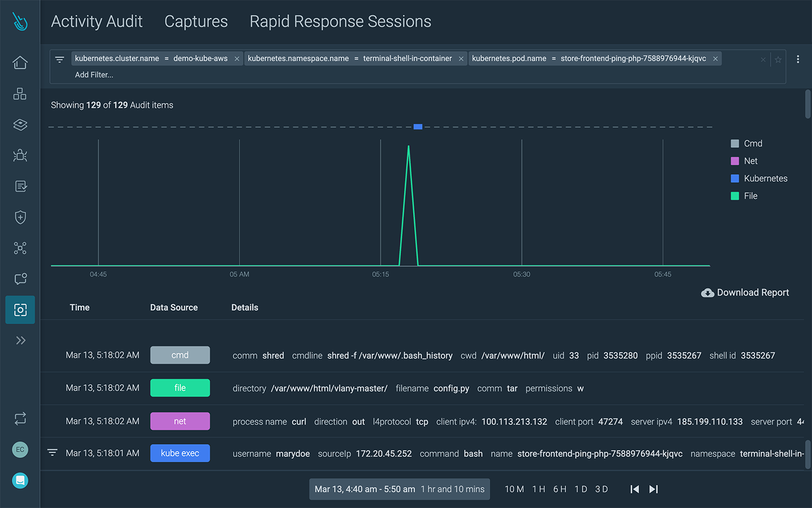
Task: Select the 1 H time window
Action: point(539,489)
